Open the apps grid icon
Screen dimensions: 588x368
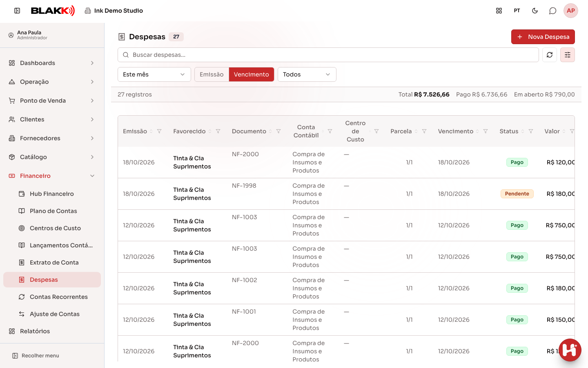point(499,11)
